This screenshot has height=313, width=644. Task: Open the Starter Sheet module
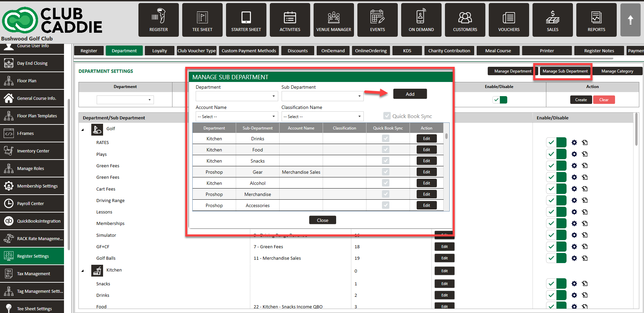(x=246, y=20)
